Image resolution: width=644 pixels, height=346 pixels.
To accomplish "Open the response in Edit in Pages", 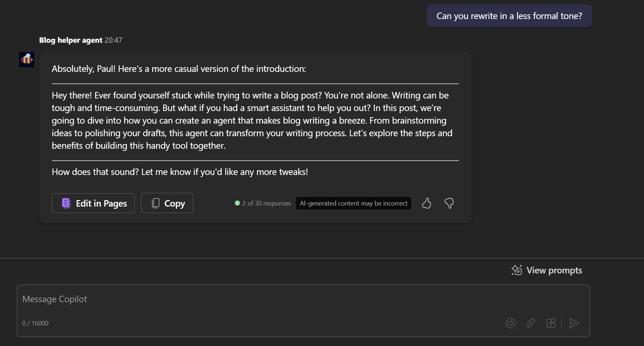I will click(x=93, y=203).
